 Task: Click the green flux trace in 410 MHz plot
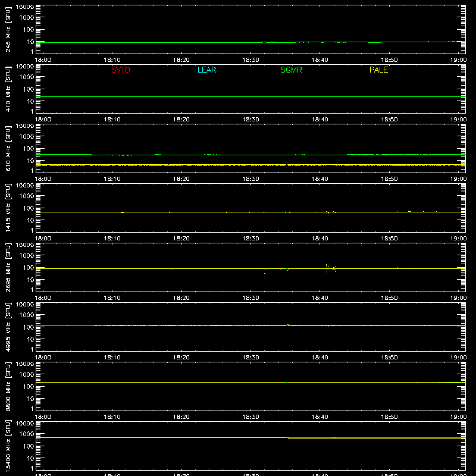(x=250, y=97)
